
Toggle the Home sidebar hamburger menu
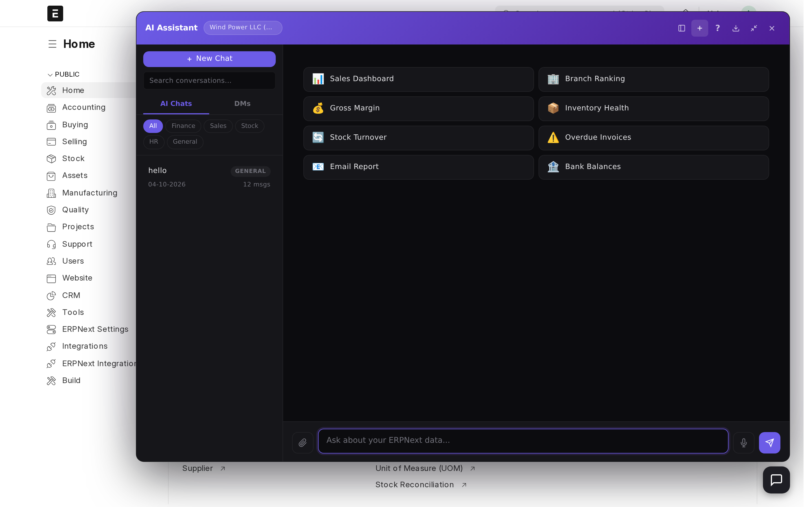click(x=52, y=44)
